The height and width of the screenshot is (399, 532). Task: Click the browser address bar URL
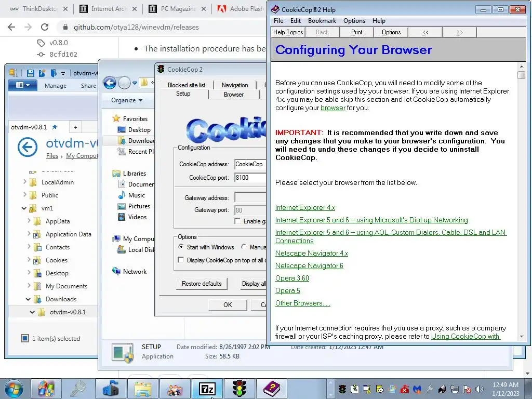[136, 27]
